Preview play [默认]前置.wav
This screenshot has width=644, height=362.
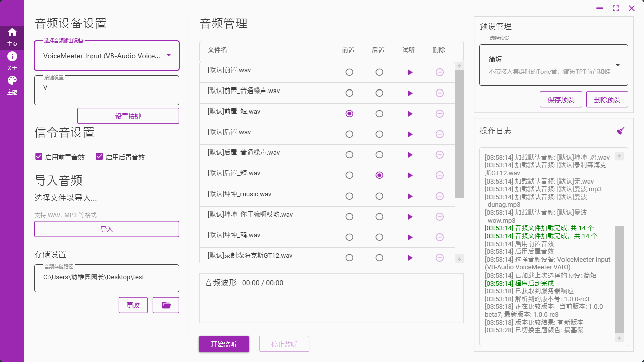[410, 72]
